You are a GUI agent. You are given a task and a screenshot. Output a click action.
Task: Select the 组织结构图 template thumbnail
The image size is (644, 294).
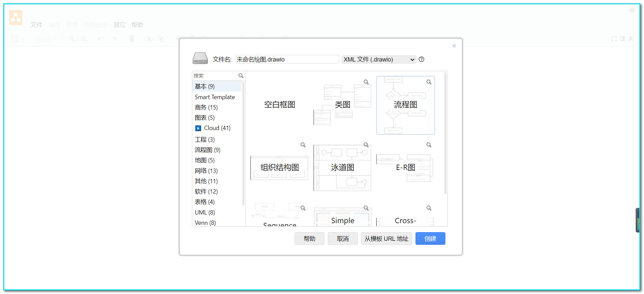[x=280, y=167]
